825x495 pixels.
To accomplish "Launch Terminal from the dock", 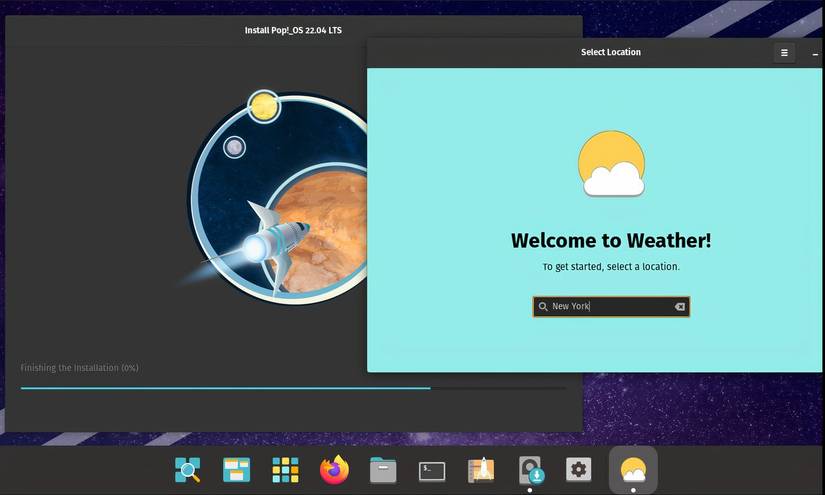I will tap(432, 471).
